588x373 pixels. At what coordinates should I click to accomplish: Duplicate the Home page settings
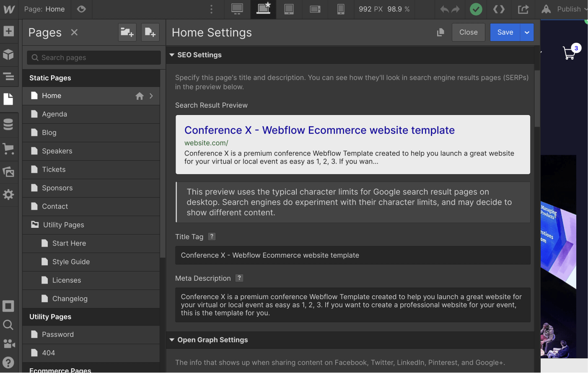440,32
